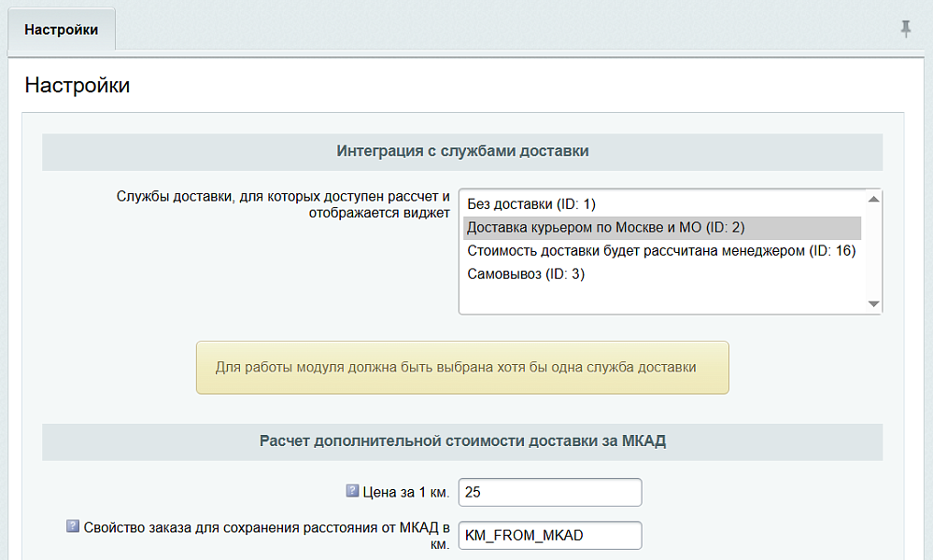The image size is (933, 560).
Task: Click the delivery list scrollbar track
Action: (873, 252)
